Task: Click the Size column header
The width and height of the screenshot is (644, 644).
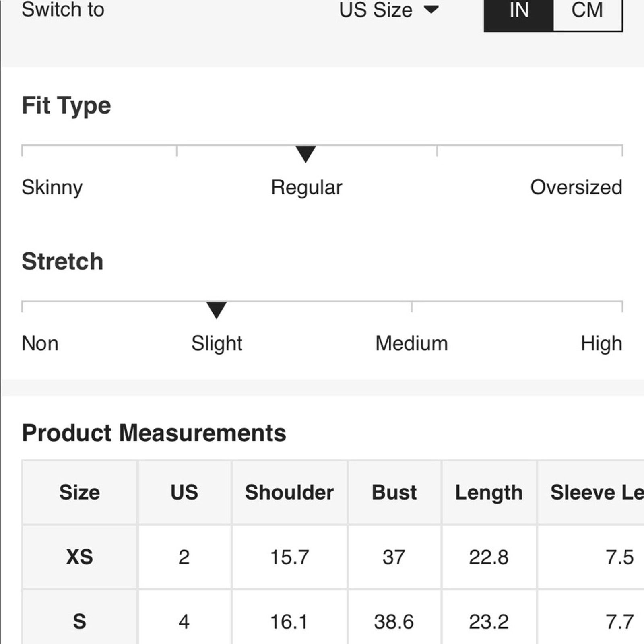Action: pyautogui.click(x=80, y=492)
